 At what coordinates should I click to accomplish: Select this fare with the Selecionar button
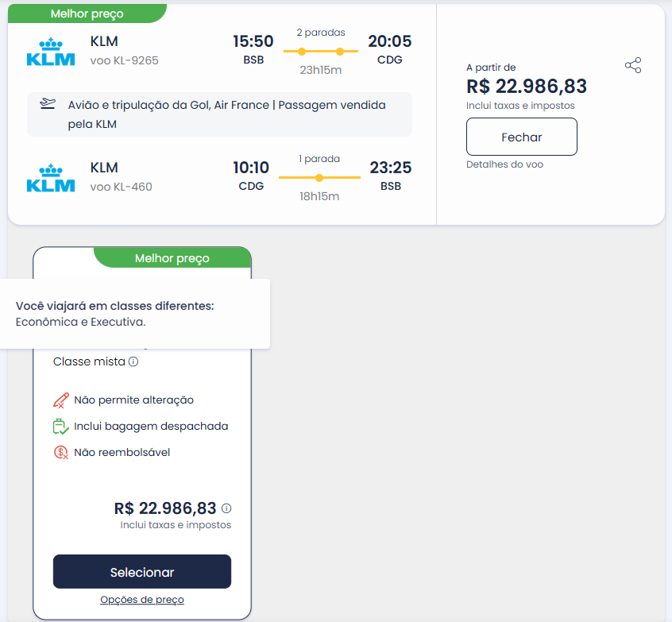(x=142, y=572)
